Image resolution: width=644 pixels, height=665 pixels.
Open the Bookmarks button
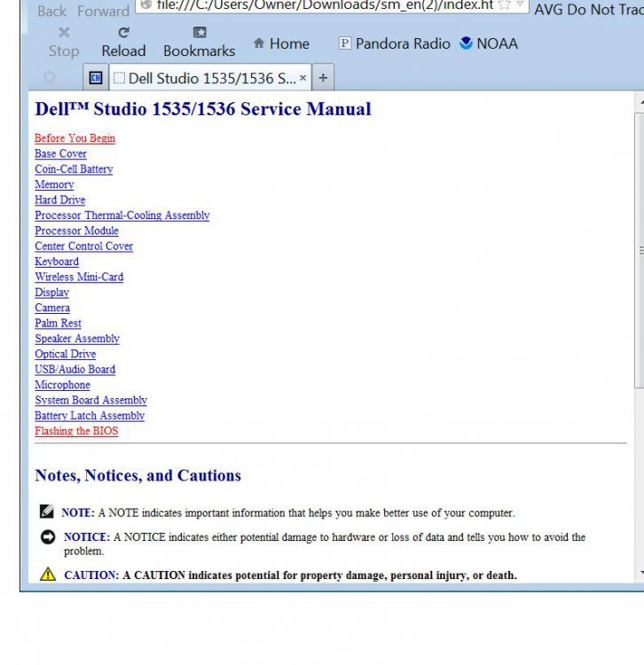[x=199, y=43]
